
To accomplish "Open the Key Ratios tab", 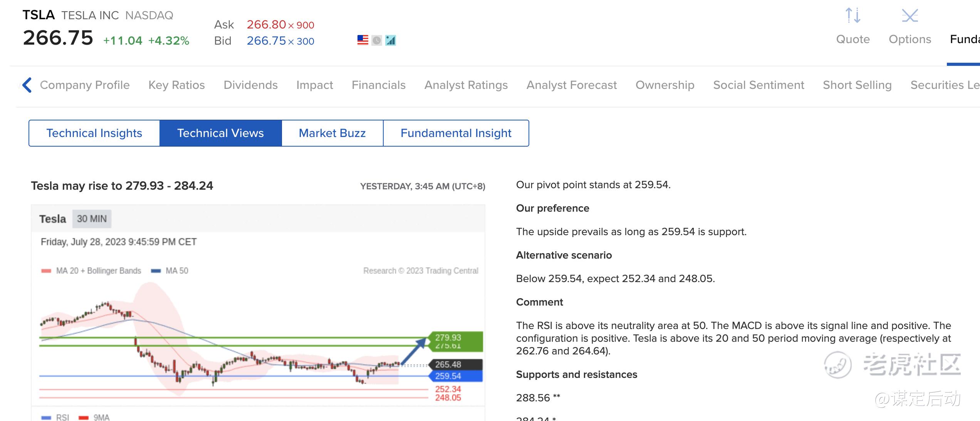I will click(176, 85).
